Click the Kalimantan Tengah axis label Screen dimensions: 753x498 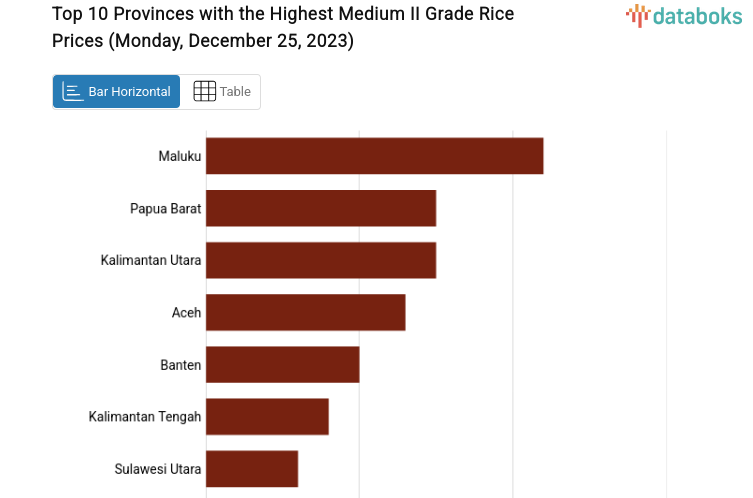[x=145, y=416]
